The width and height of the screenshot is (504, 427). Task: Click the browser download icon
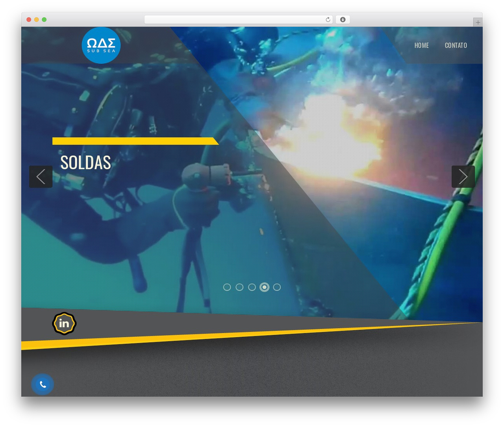point(343,20)
